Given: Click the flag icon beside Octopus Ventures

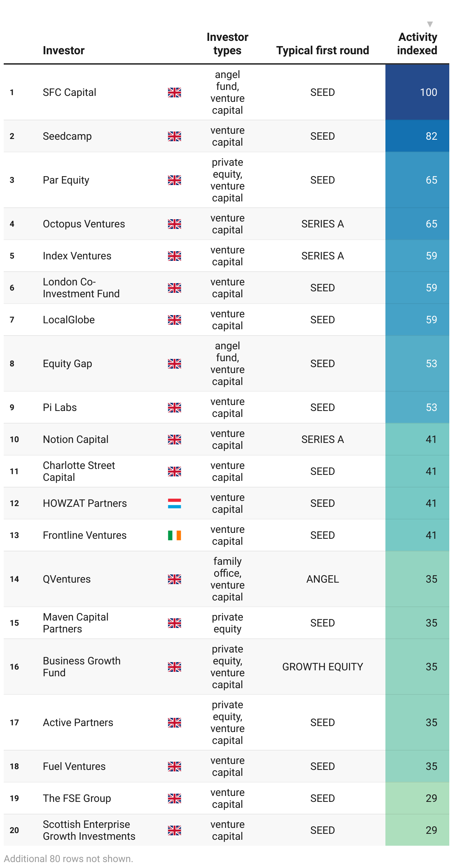Looking at the screenshot, I should point(174,224).
